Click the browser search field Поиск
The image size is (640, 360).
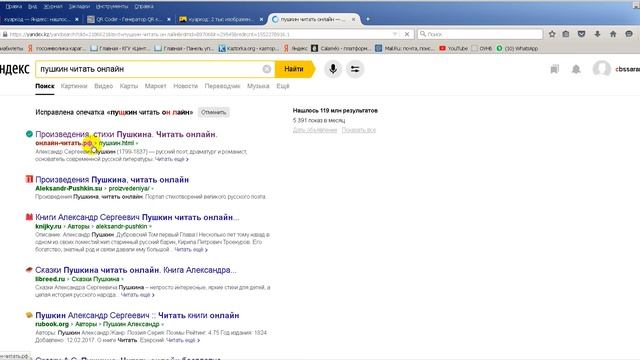(x=480, y=34)
